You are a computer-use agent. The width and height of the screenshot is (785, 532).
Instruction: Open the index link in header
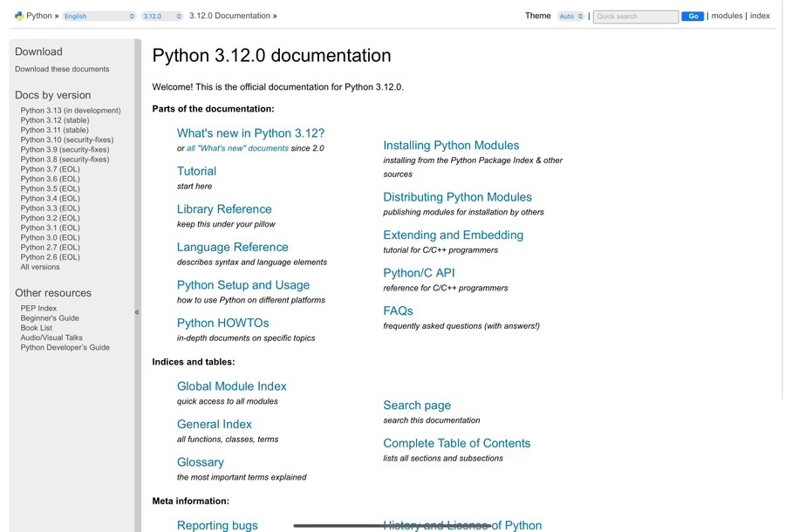(x=760, y=16)
